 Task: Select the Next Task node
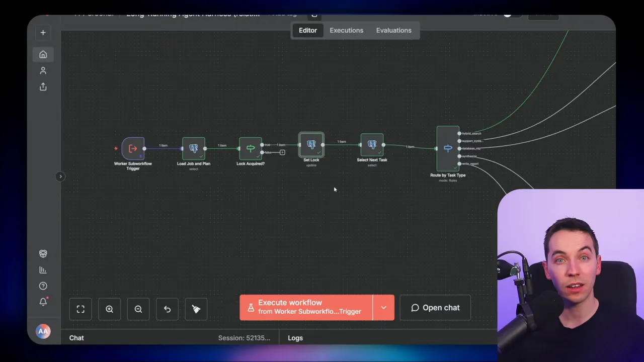point(372,146)
